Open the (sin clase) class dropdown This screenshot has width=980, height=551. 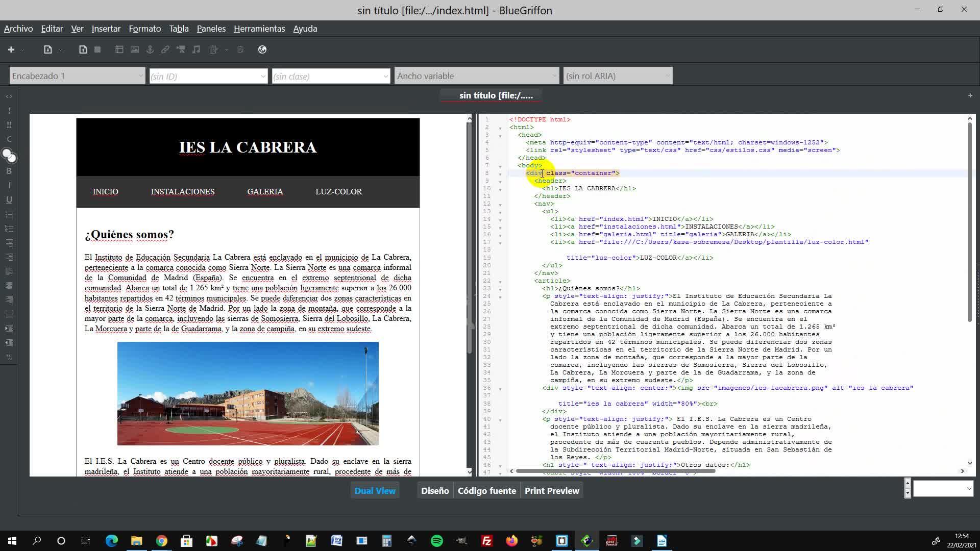(x=330, y=76)
